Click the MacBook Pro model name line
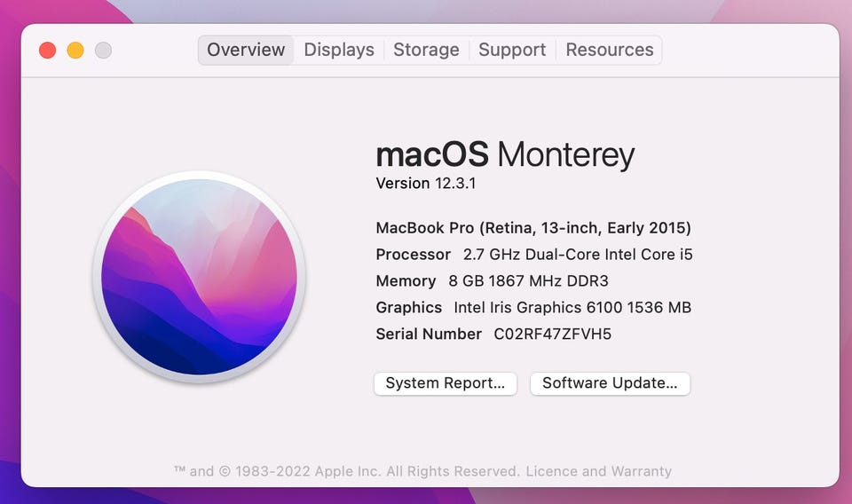The image size is (852, 504). 532,228
